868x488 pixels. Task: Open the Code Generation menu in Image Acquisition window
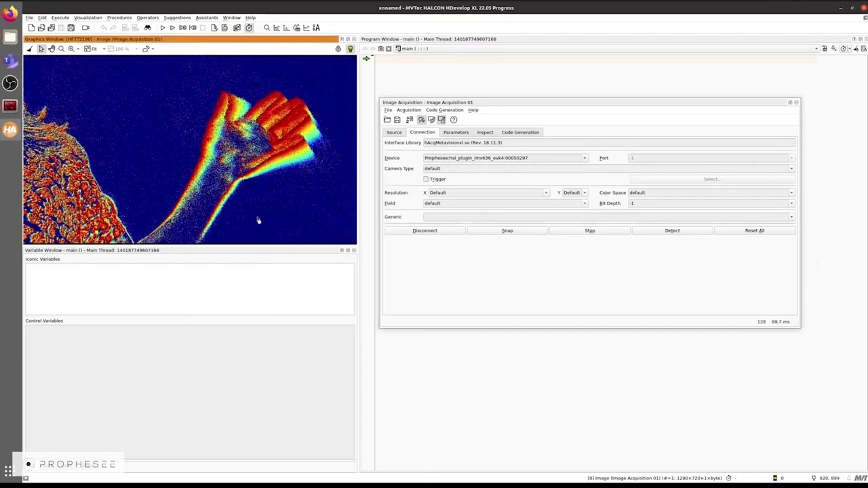(445, 110)
